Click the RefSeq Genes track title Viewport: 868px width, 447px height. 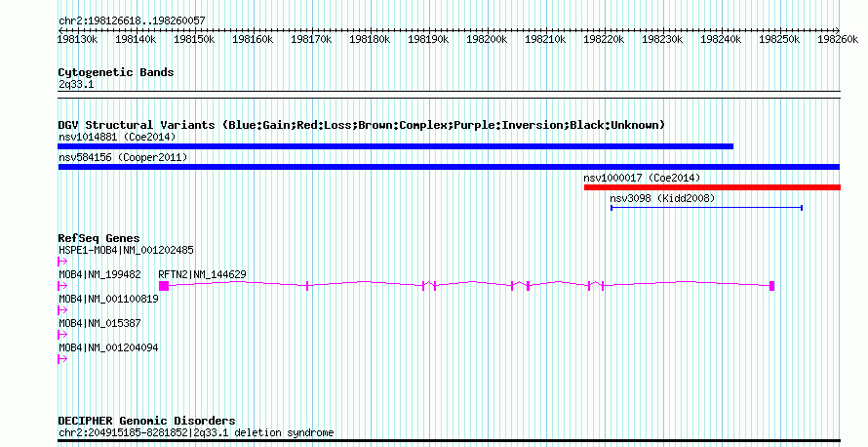[99, 238]
